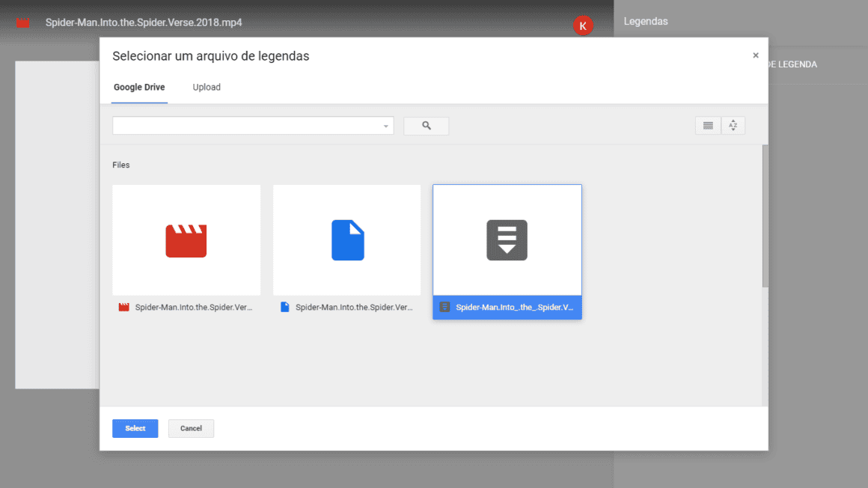The image size is (868, 488).
Task: Click the document file name Spider-Man.Into.the.Spider.Ver...
Action: click(x=354, y=308)
